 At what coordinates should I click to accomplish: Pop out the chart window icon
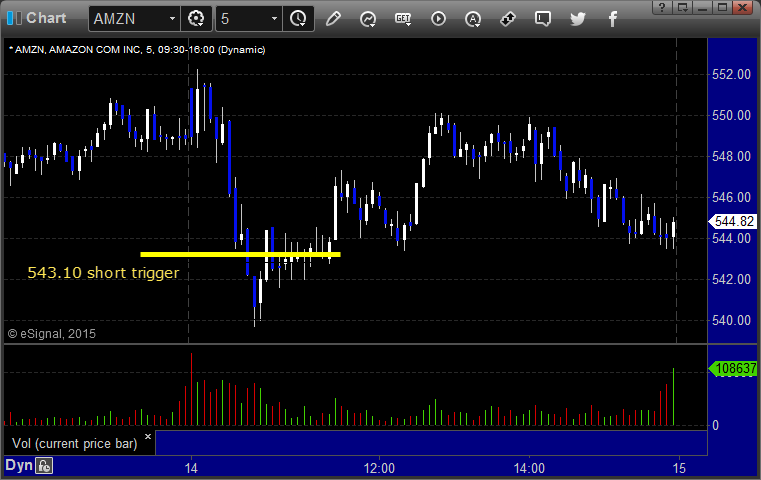point(682,7)
